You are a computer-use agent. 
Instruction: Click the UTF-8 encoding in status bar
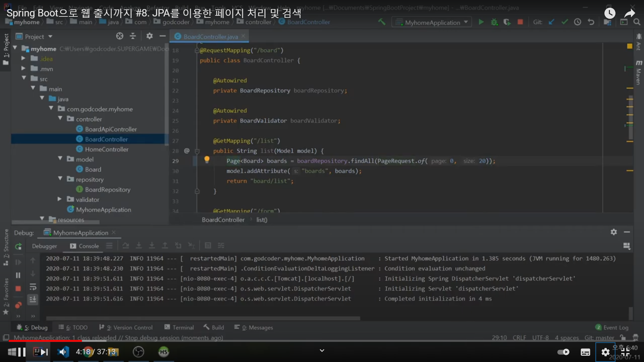click(x=540, y=338)
